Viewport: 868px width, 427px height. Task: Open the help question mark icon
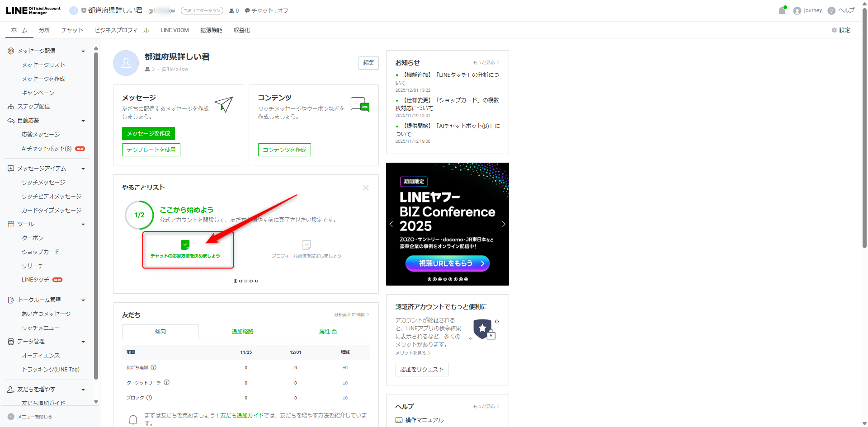click(831, 11)
